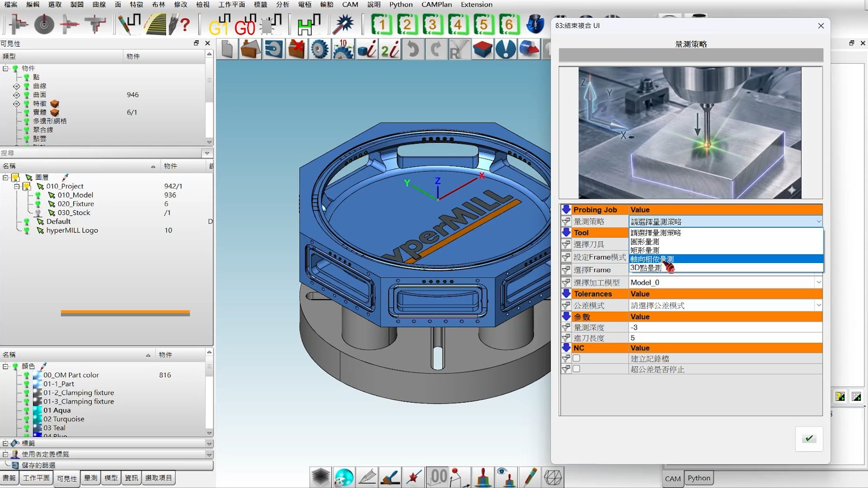Click the 03 Teal color swatch
The height and width of the screenshot is (488, 868).
click(x=38, y=428)
